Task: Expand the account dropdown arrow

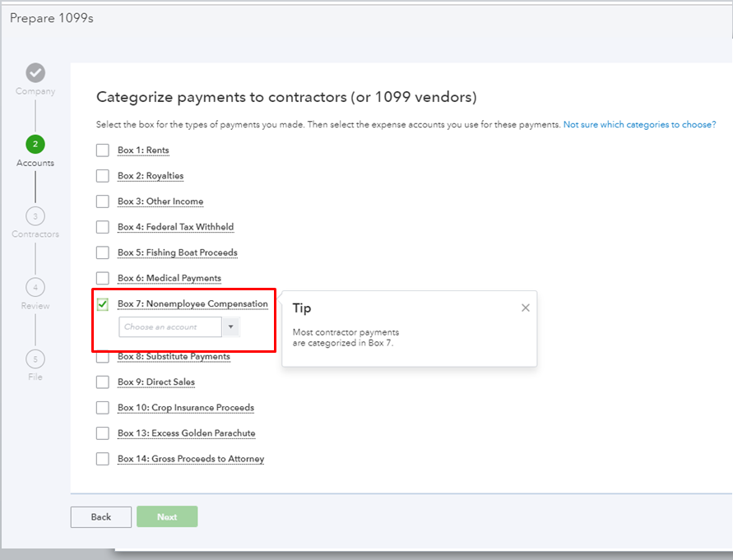Action: (231, 327)
